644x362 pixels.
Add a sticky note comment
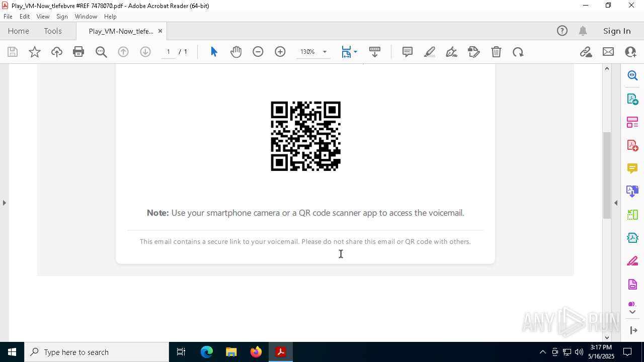[408, 52]
